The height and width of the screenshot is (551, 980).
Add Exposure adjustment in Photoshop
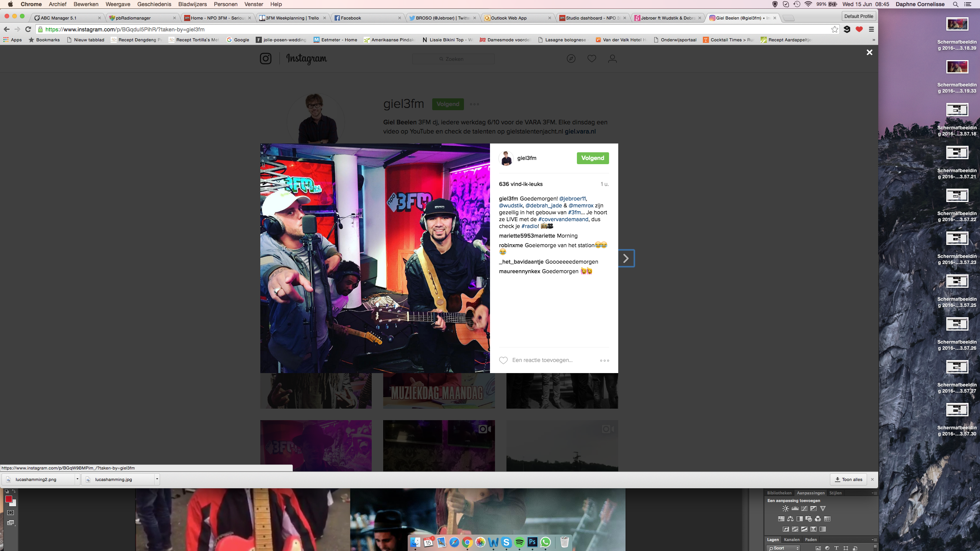[x=813, y=509]
